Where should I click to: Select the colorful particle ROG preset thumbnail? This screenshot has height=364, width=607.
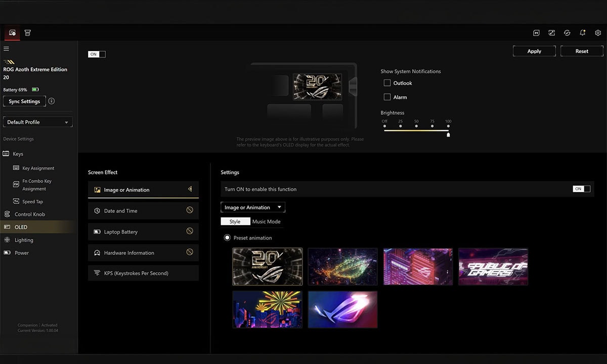coord(343,266)
